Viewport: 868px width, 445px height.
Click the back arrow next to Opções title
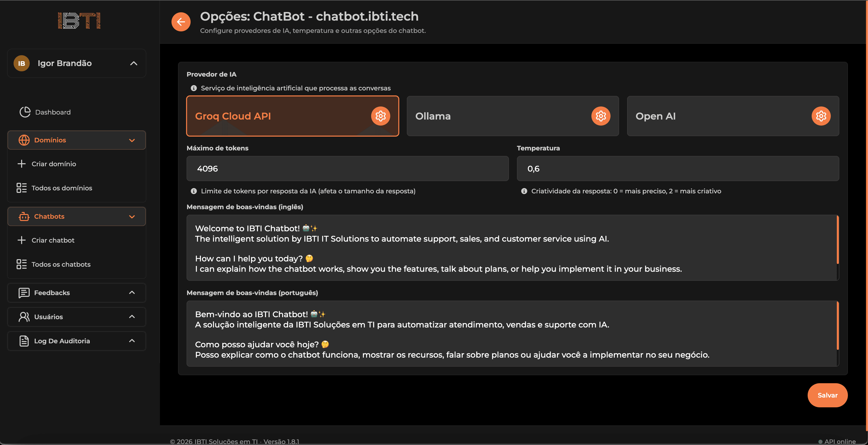pos(181,22)
